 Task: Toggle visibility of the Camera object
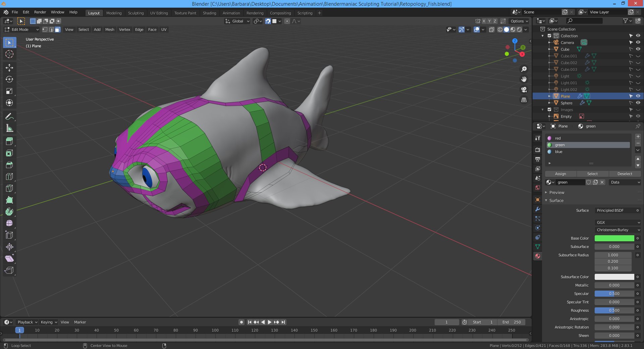click(638, 43)
